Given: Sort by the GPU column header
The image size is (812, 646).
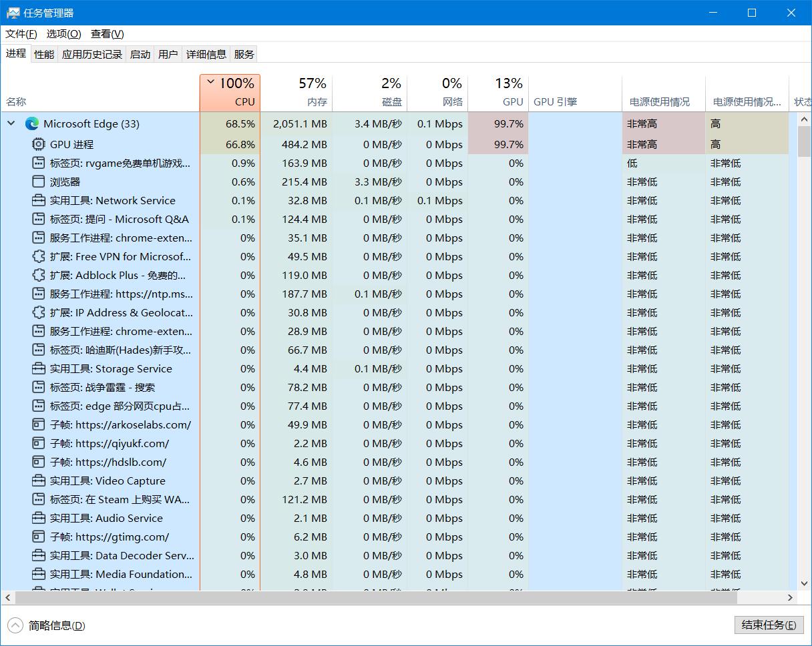Looking at the screenshot, I should [x=498, y=93].
